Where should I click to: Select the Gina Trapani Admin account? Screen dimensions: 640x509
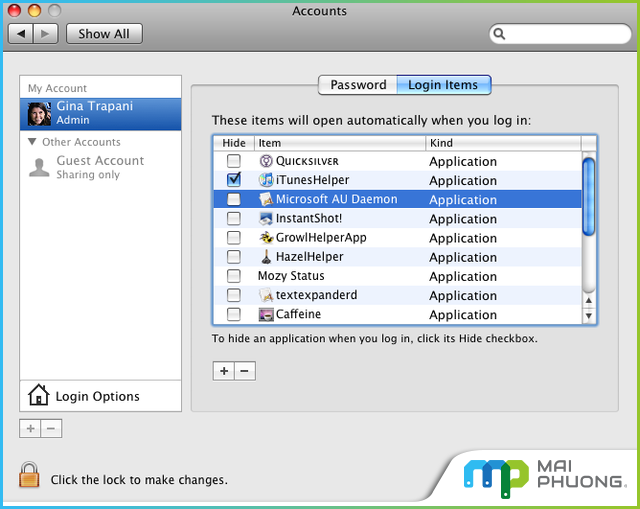point(100,114)
